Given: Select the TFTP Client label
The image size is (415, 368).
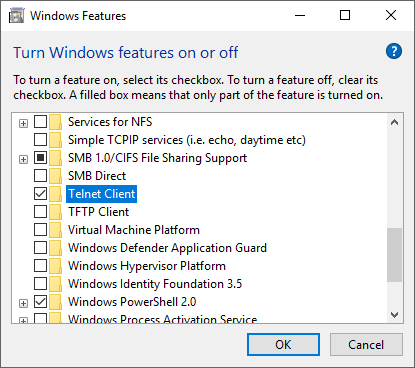Looking at the screenshot, I should (98, 212).
